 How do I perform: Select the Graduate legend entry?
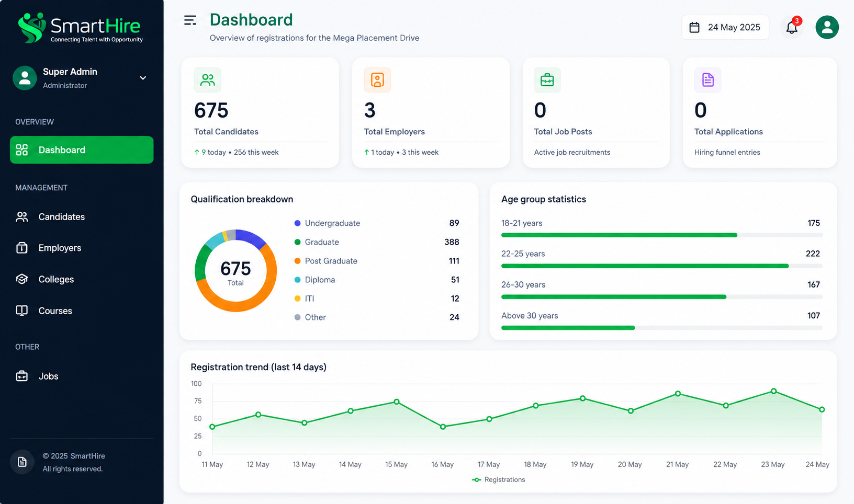click(317, 242)
